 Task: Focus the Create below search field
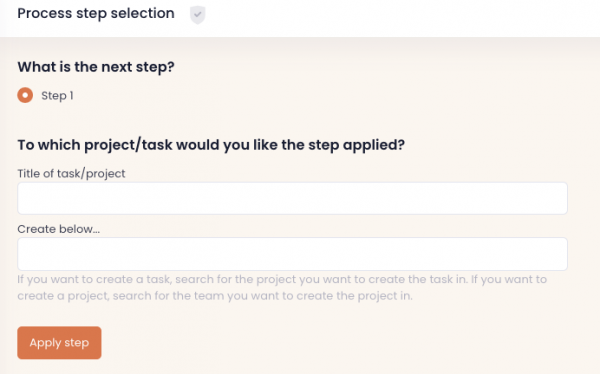point(292,254)
